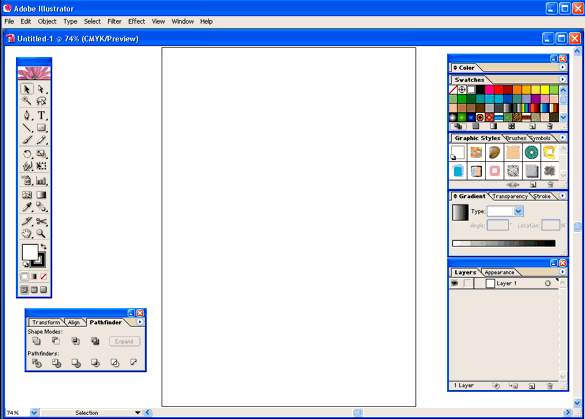Select the Eyedropper tool
The width and height of the screenshot is (585, 419).
tap(26, 207)
